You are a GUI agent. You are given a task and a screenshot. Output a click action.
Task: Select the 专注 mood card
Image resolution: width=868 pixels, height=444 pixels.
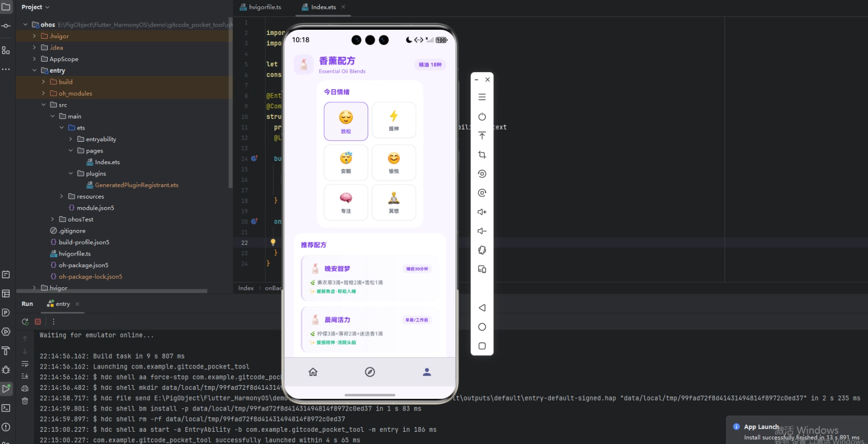click(x=346, y=202)
